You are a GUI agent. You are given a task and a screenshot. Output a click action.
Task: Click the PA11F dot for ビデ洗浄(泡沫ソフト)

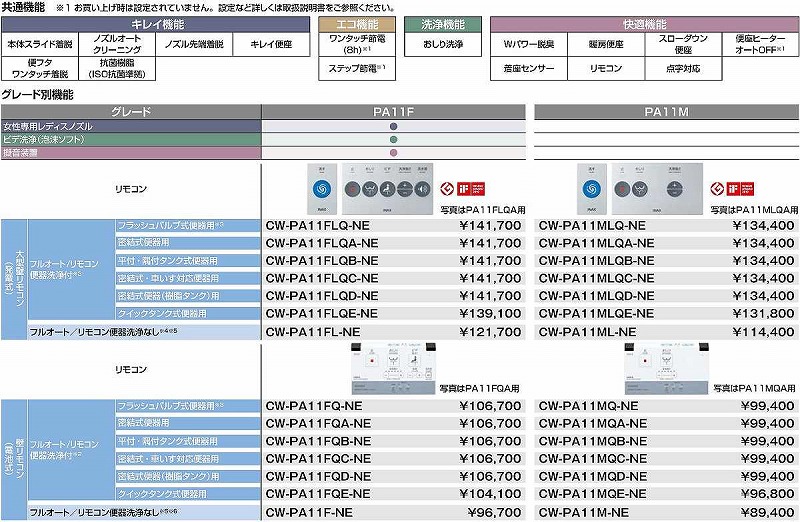394,140
